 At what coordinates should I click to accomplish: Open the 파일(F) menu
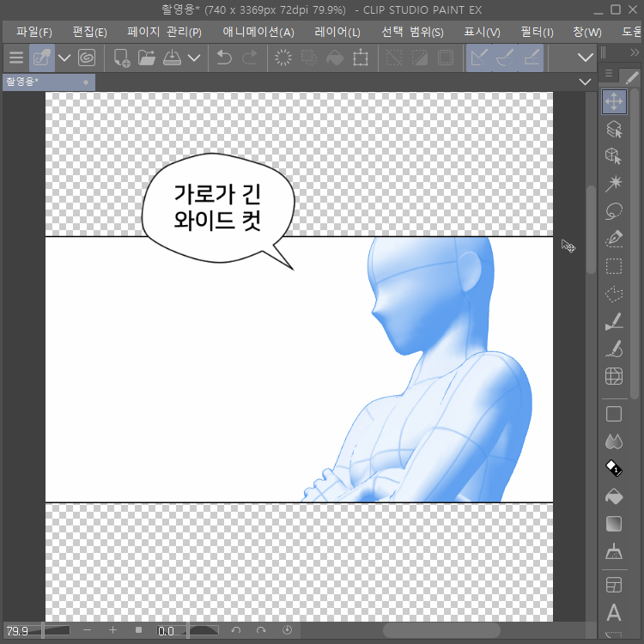34,32
